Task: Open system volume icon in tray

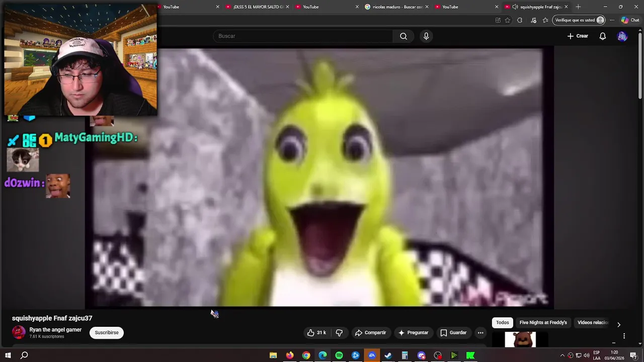Action: click(586, 355)
